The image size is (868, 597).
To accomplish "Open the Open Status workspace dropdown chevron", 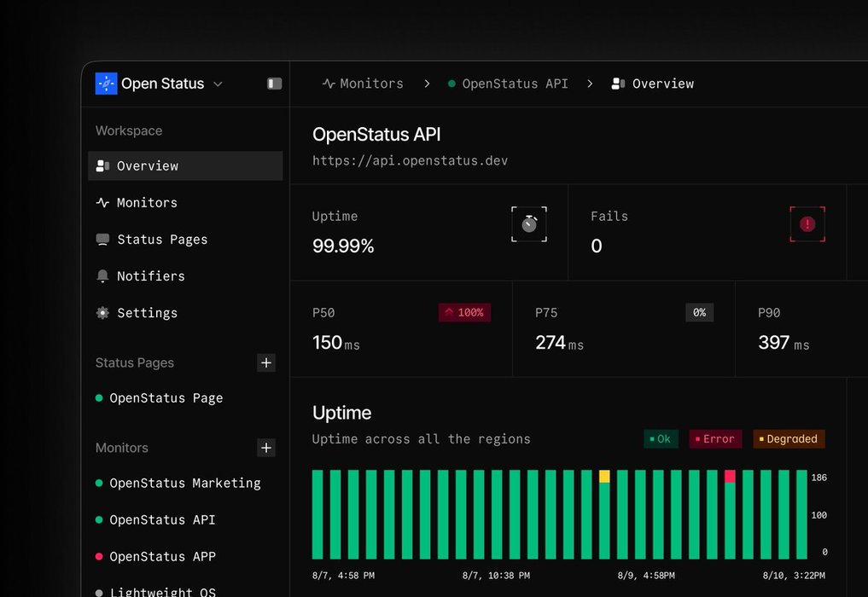I will pyautogui.click(x=218, y=84).
